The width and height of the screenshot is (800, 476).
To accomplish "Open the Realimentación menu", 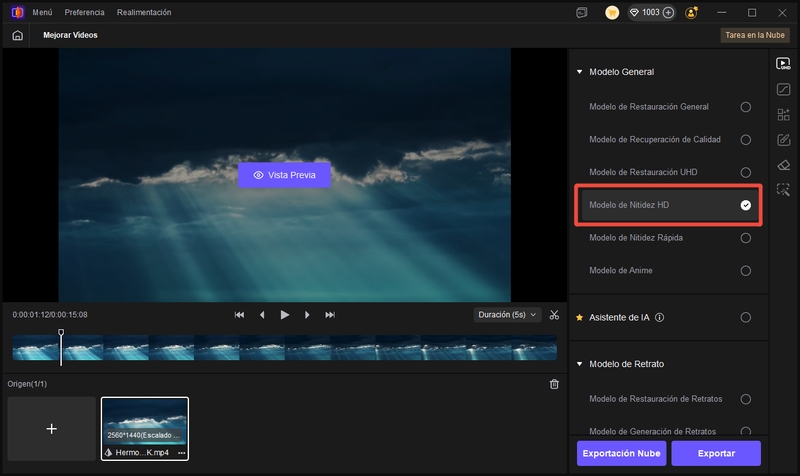I will pyautogui.click(x=144, y=12).
